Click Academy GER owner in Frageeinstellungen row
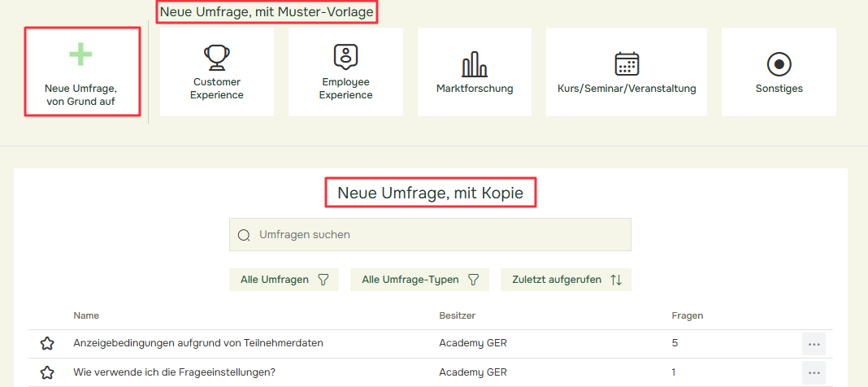 click(x=473, y=372)
